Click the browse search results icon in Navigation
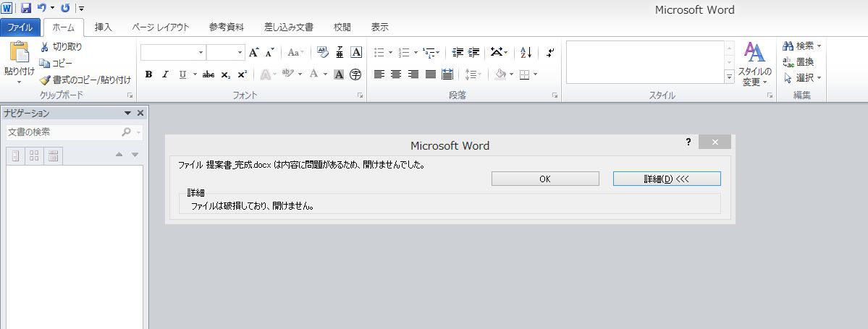 [x=53, y=156]
